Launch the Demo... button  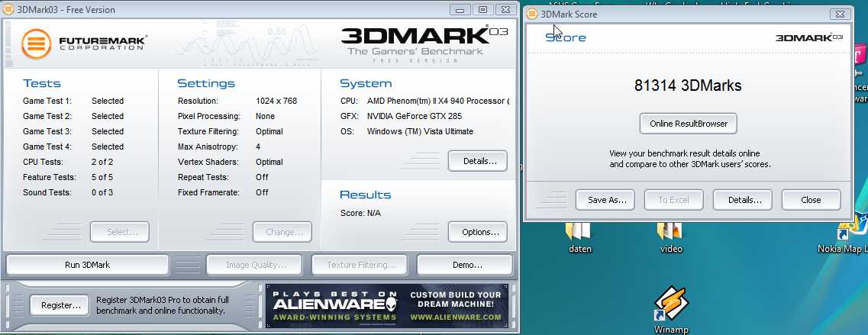click(x=465, y=265)
